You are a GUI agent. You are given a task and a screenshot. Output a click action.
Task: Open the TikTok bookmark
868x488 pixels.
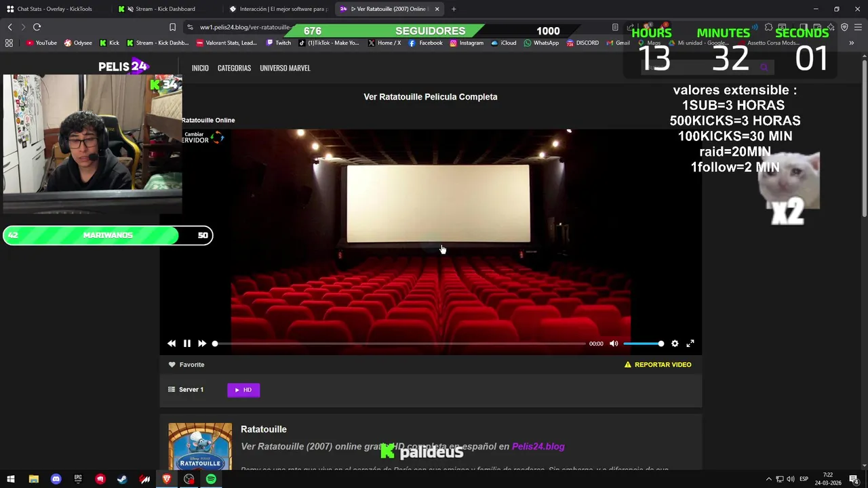pos(329,43)
